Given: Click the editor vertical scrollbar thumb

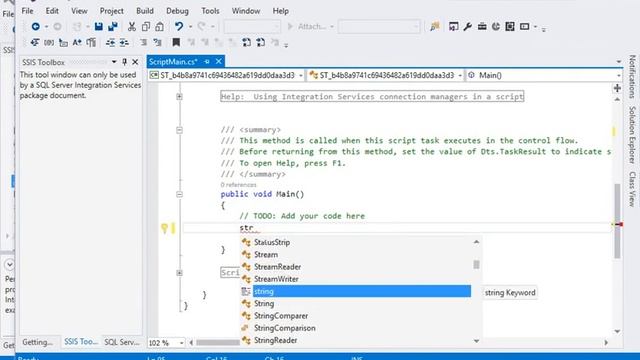Looking at the screenshot, I should [x=617, y=221].
